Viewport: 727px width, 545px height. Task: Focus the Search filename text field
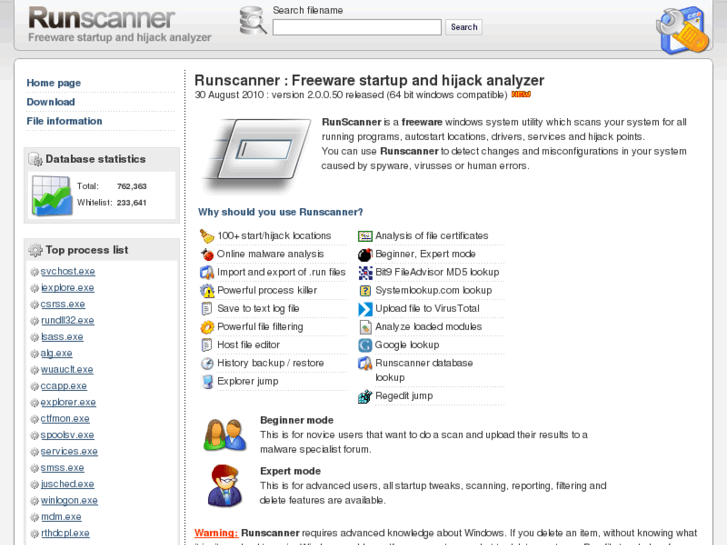click(x=357, y=28)
